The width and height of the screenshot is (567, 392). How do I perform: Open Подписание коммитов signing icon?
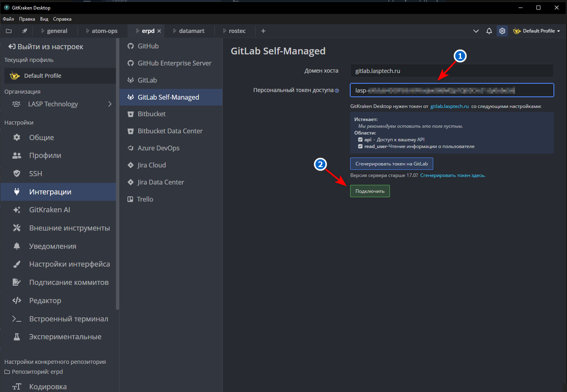click(x=17, y=282)
